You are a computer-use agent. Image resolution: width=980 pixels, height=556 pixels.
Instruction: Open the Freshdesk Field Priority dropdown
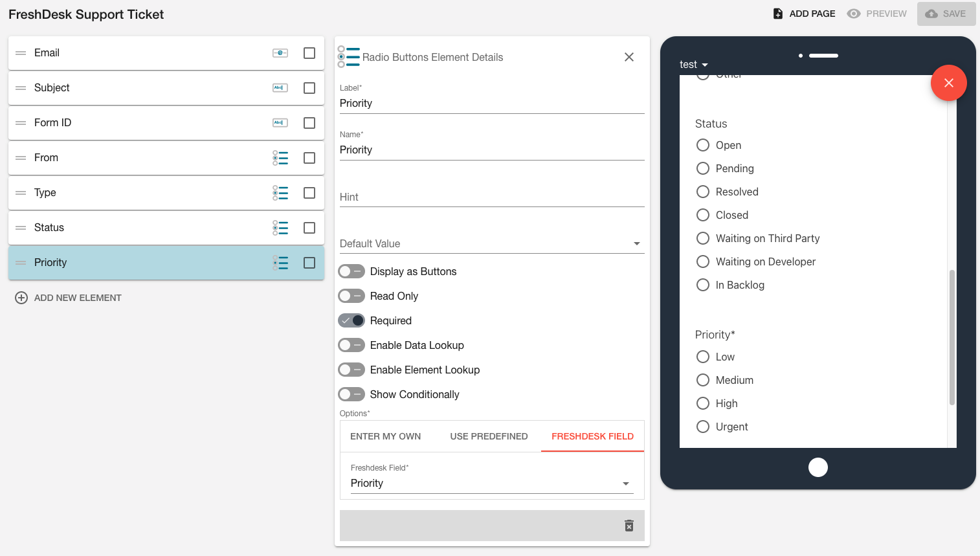[492, 484]
